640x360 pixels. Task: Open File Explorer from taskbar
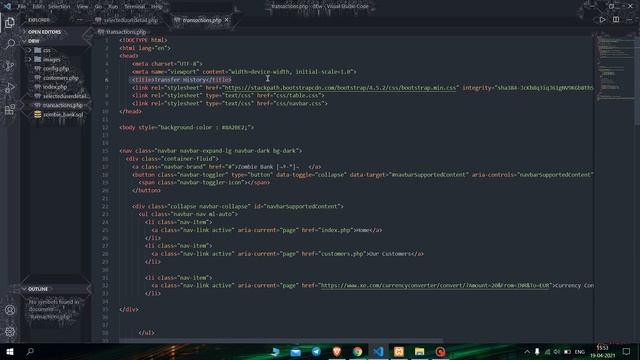pos(420,351)
